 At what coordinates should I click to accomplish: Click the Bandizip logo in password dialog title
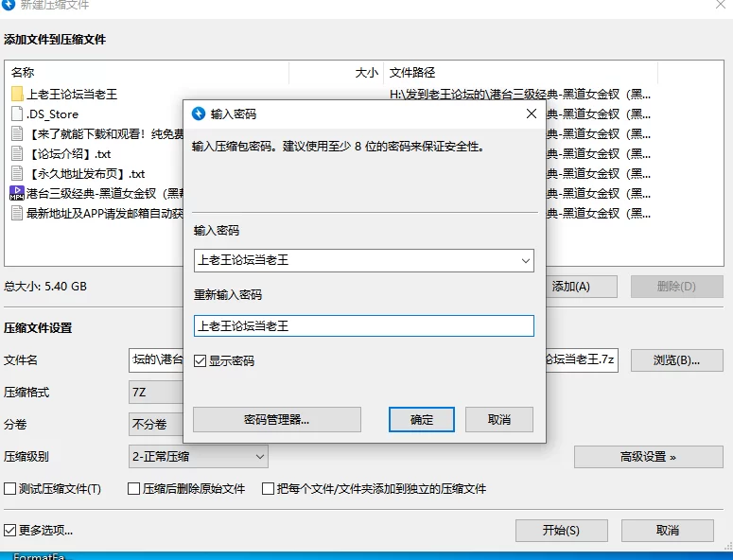tap(199, 114)
